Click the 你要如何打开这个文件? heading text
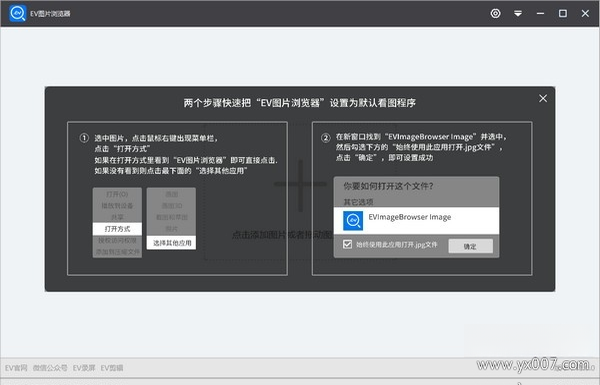The height and width of the screenshot is (385, 600). [x=388, y=186]
